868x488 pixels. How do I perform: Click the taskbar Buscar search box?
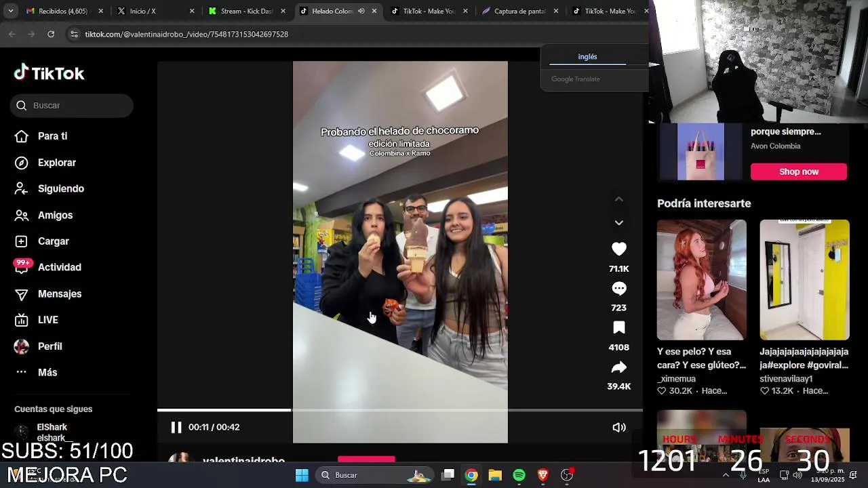coord(376,475)
